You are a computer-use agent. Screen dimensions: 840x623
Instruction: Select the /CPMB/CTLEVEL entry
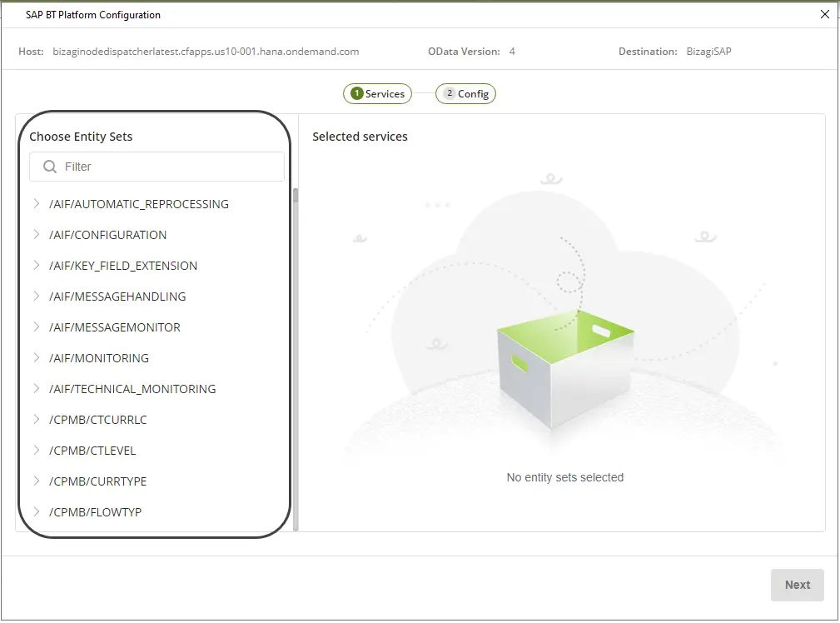(92, 451)
